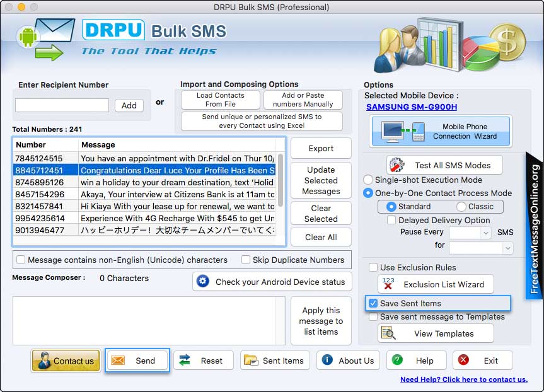Click the green question mark Help icon
The height and width of the screenshot is (392, 544).
point(397,360)
